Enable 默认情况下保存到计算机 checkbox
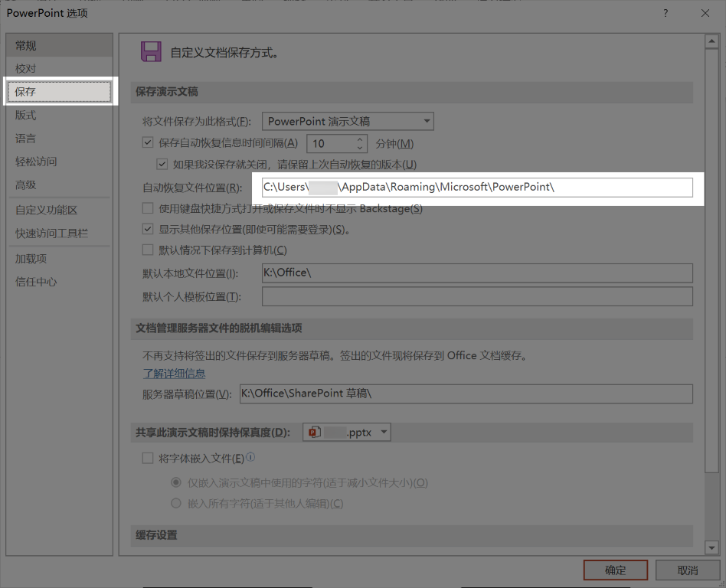This screenshot has height=588, width=726. point(148,250)
